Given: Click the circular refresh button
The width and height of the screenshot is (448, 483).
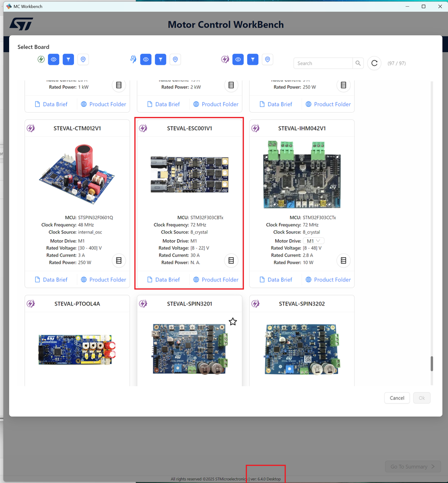Looking at the screenshot, I should point(374,63).
